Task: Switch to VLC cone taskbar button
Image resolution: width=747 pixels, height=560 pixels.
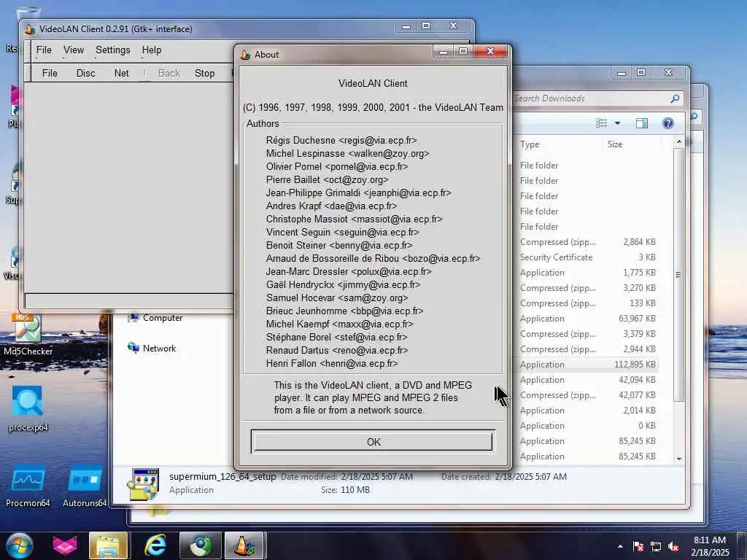Action: tap(244, 545)
